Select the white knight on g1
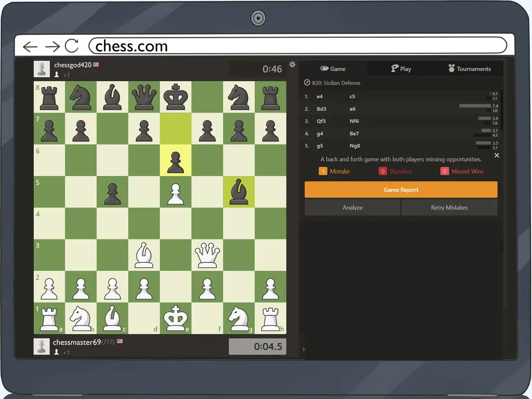The width and height of the screenshot is (532, 399). click(x=238, y=318)
